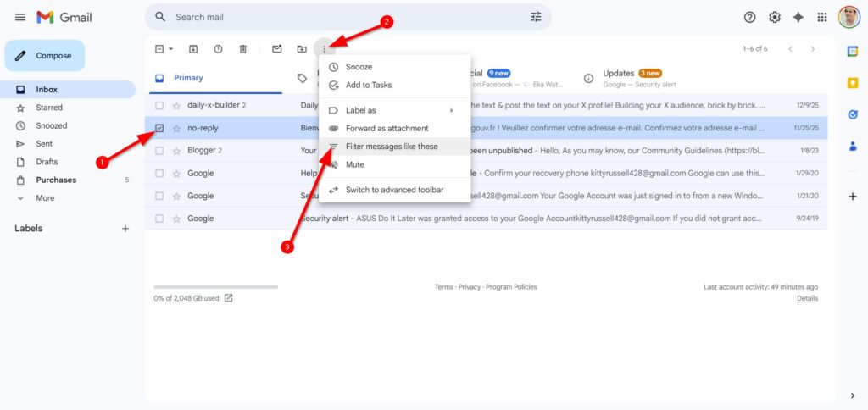Choose Forward as attachment

[x=395, y=129]
